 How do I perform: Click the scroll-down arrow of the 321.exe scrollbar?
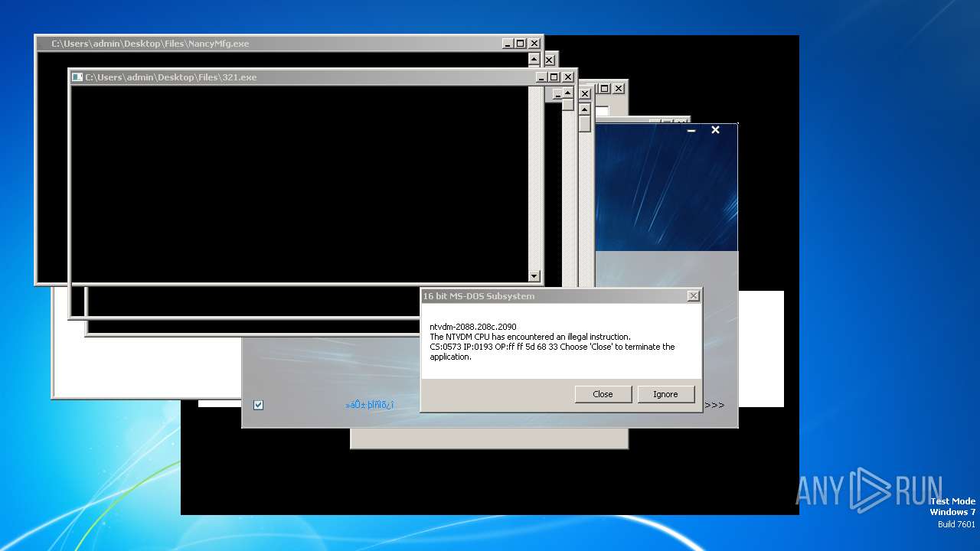pyautogui.click(x=534, y=276)
